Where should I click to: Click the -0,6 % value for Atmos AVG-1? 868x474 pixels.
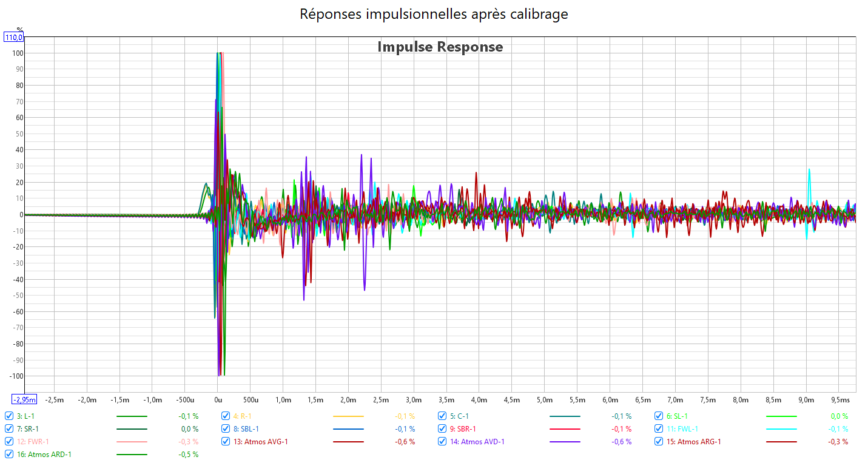[405, 442]
